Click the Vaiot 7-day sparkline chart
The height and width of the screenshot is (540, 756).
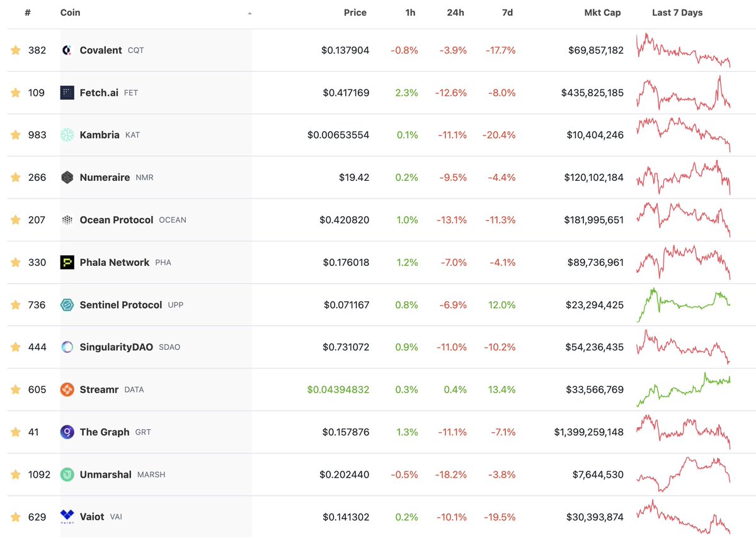[684, 517]
